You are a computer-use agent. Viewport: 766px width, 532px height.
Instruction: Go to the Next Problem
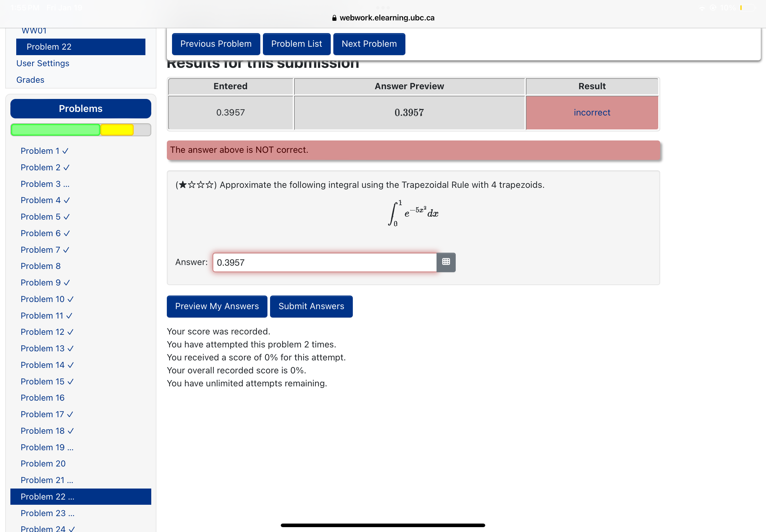click(369, 44)
